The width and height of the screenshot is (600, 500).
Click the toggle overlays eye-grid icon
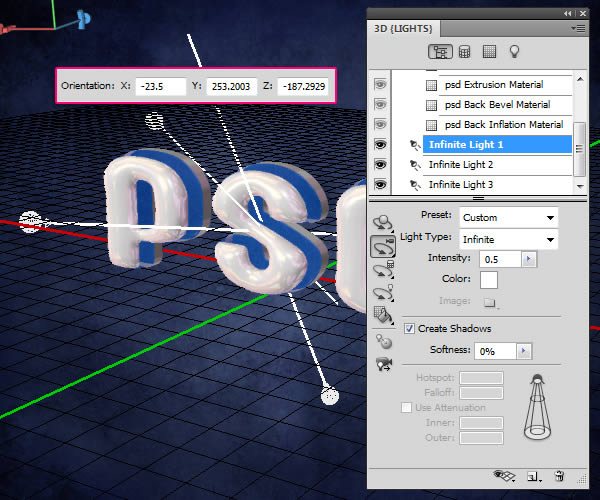[505, 477]
